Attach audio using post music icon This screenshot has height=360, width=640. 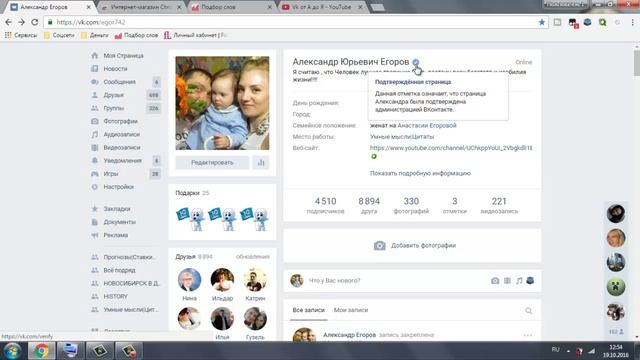click(519, 280)
